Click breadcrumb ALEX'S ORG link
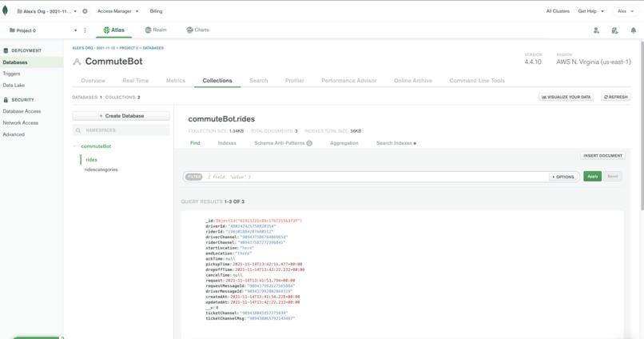The width and height of the screenshot is (644, 339). click(x=93, y=48)
